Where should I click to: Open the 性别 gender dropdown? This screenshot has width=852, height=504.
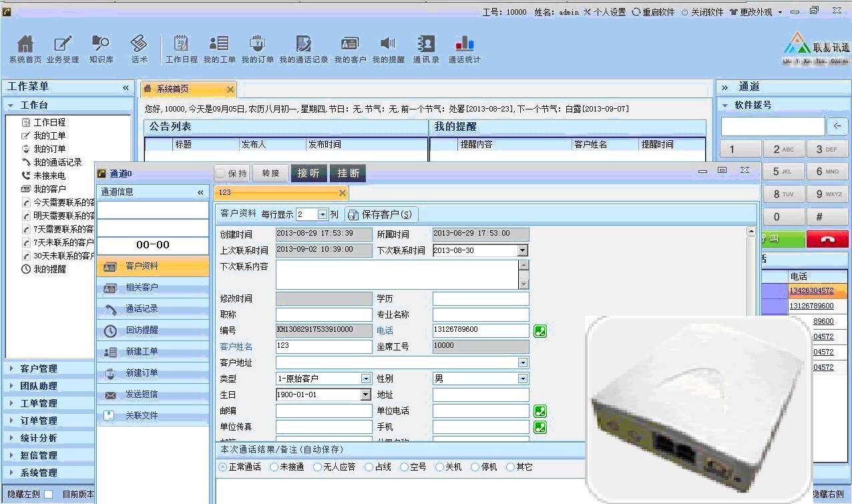(x=523, y=379)
